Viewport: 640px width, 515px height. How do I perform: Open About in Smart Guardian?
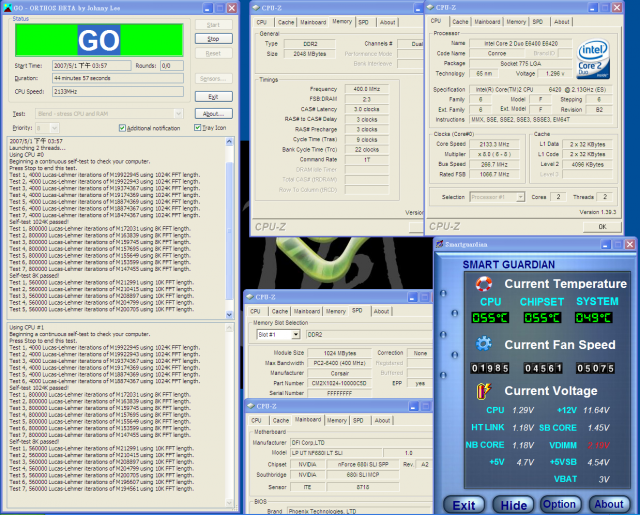(609, 504)
